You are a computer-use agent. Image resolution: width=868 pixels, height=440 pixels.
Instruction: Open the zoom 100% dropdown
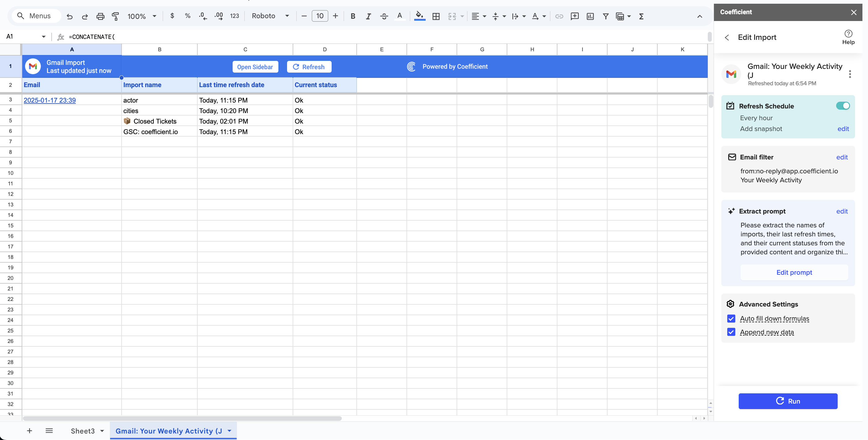click(142, 16)
